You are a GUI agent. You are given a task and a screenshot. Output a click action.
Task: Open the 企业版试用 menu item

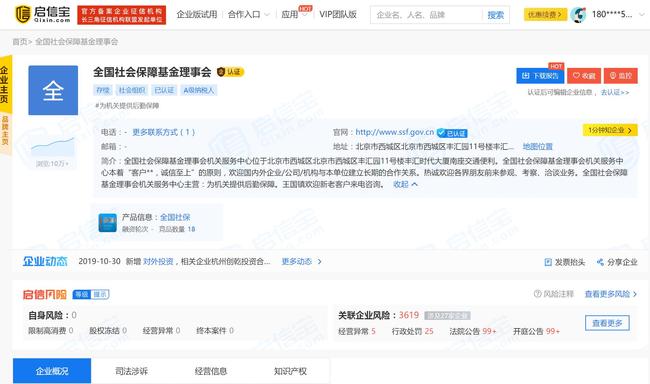click(196, 15)
